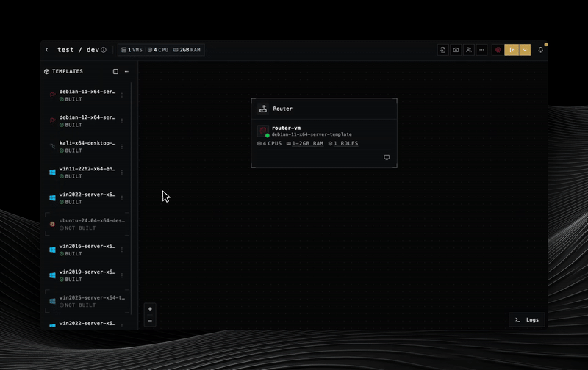This screenshot has height=370, width=588.
Task: Click the zoom in plus button
Action: (150, 309)
